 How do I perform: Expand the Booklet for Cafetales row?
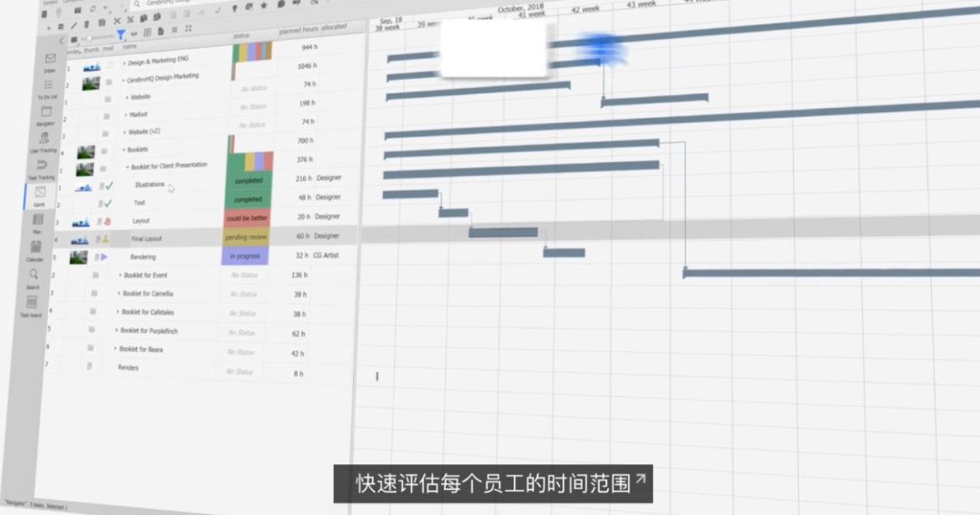click(x=117, y=312)
